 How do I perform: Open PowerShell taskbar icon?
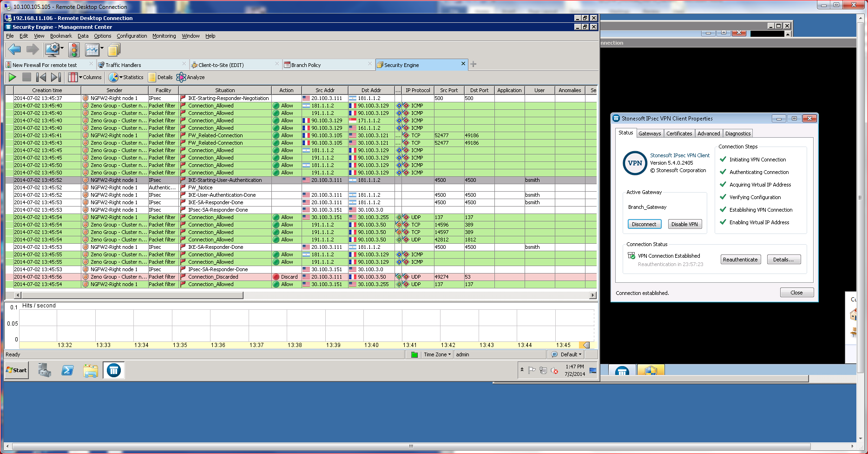click(68, 370)
